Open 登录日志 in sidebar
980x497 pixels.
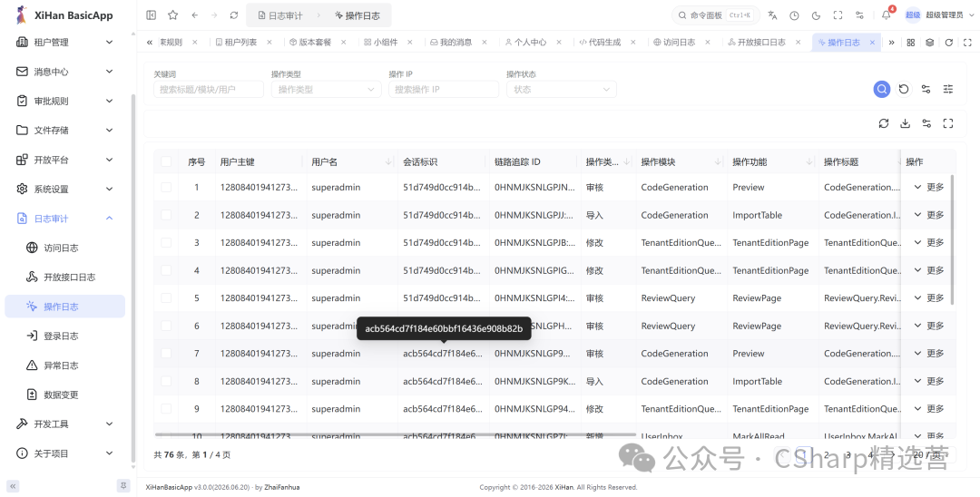pos(65,336)
